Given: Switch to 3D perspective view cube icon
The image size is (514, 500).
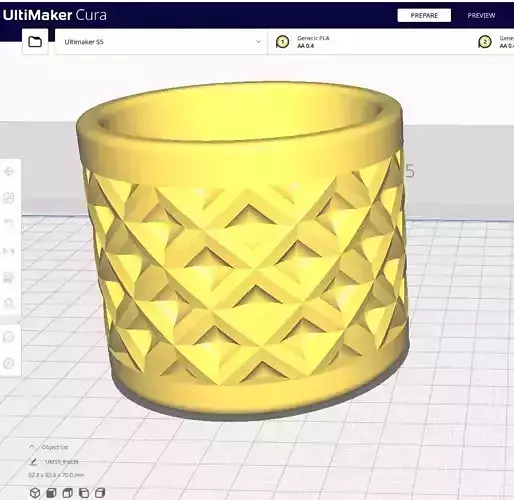Looking at the screenshot, I should [x=35, y=493].
